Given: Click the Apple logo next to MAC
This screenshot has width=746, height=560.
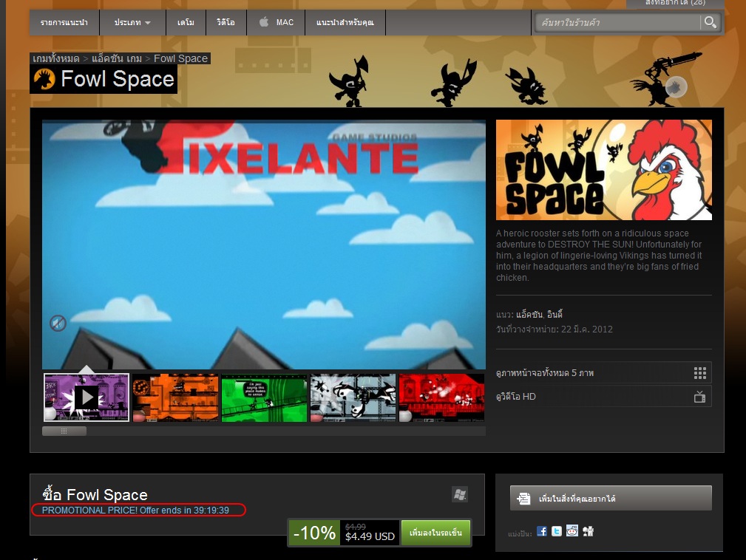Looking at the screenshot, I should [x=264, y=22].
